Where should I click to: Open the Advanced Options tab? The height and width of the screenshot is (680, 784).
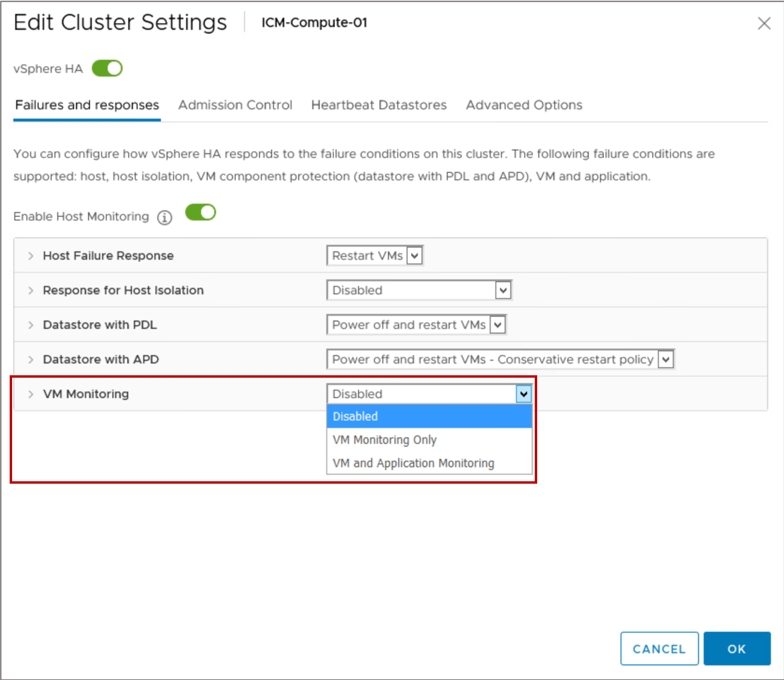[524, 105]
